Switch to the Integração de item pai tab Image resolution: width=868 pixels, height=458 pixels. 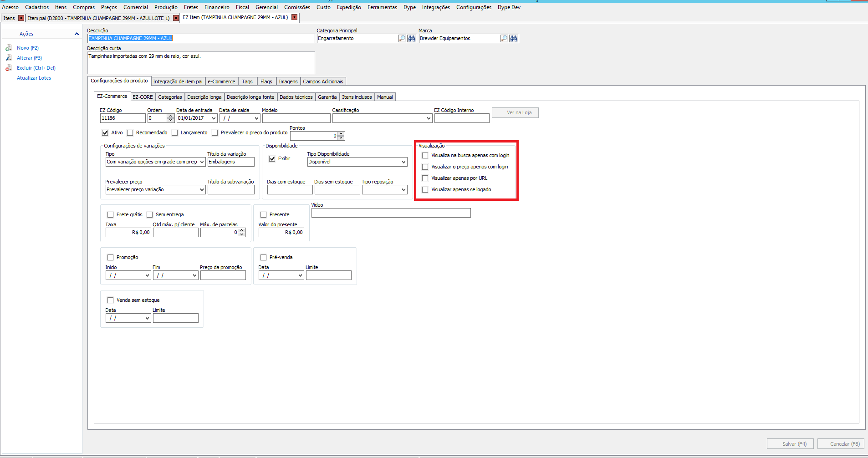point(178,81)
